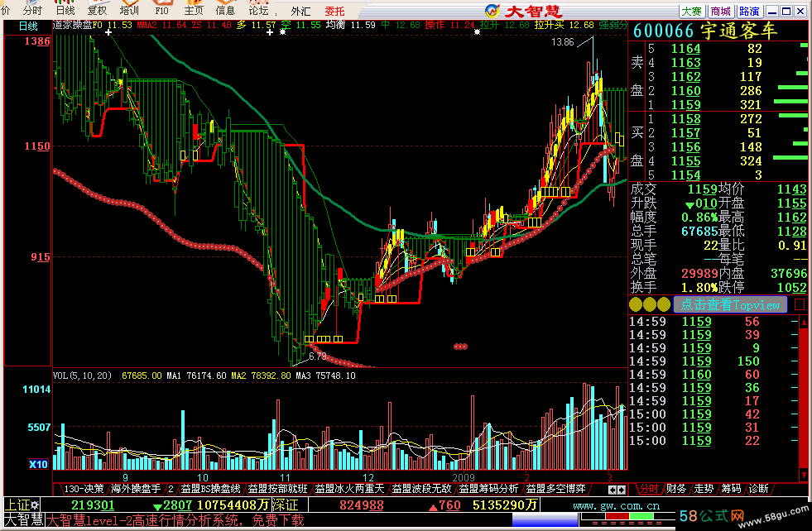Toggle the red square box beside Topview
This screenshot has width=812, height=531.
[x=800, y=304]
